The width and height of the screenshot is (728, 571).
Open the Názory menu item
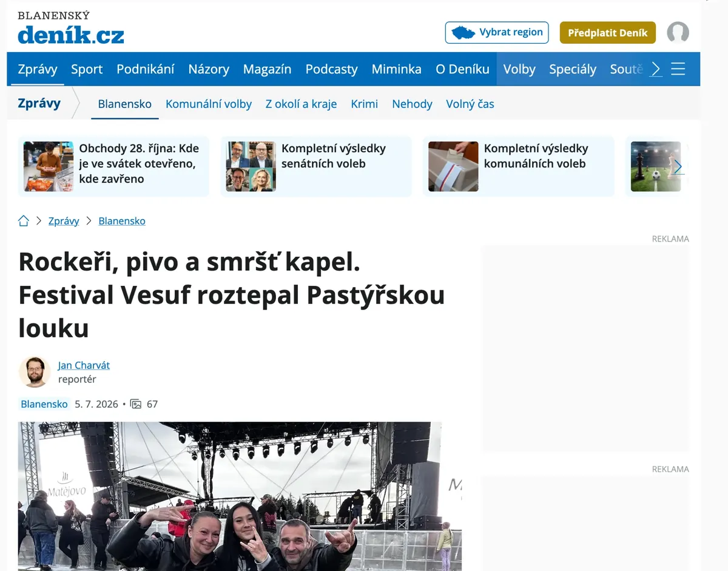coord(209,69)
